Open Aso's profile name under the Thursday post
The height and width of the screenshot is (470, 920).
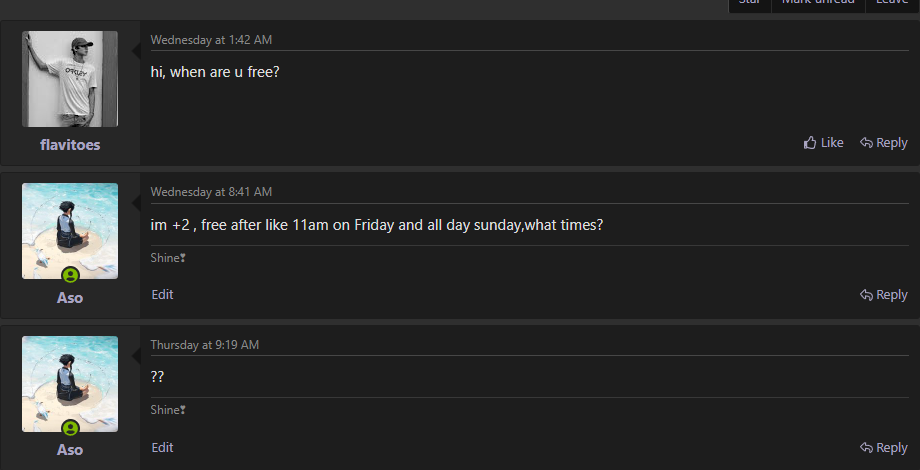click(x=70, y=450)
